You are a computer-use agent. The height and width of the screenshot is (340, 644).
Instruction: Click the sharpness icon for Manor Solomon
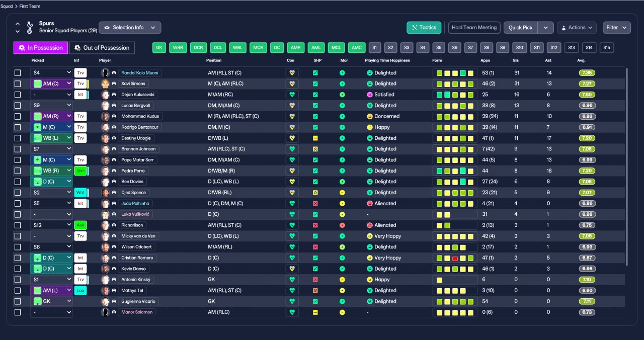click(x=315, y=312)
